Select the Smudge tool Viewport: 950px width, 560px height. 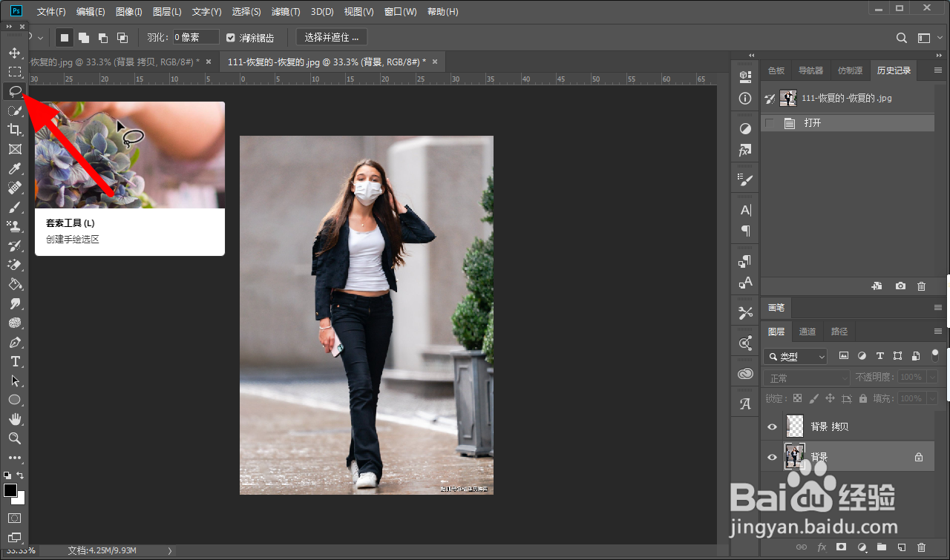point(14,303)
